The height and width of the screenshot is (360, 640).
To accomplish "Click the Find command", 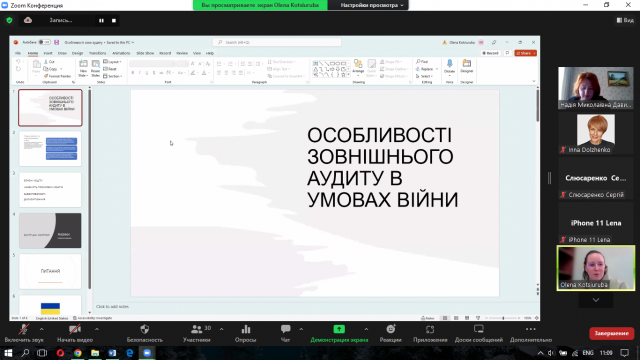I will (422, 62).
